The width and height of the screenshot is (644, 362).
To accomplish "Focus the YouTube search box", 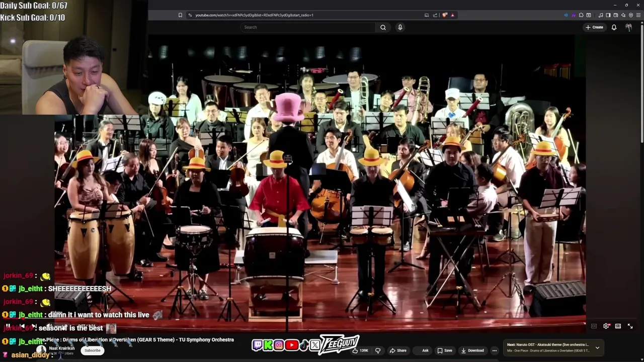I will (x=308, y=27).
